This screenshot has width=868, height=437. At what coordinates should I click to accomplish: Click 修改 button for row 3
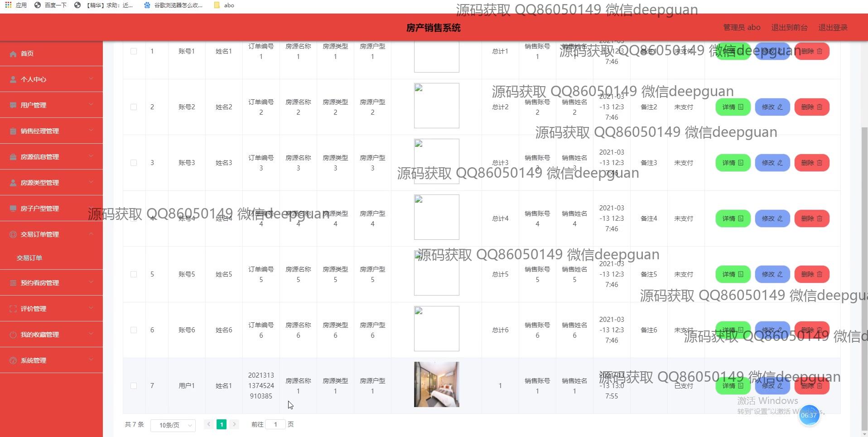click(772, 163)
